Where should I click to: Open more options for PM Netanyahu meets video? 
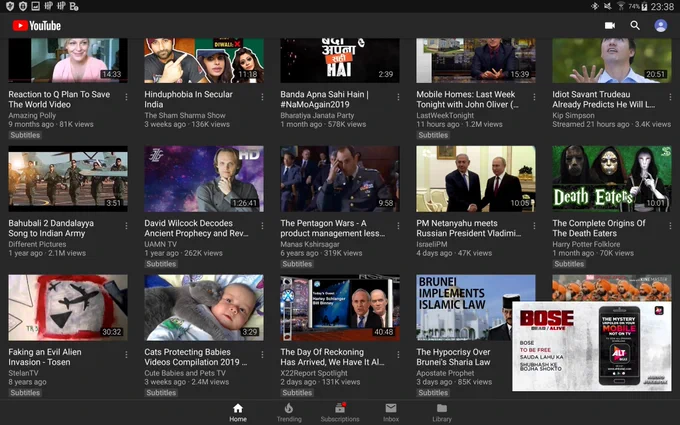tap(534, 226)
